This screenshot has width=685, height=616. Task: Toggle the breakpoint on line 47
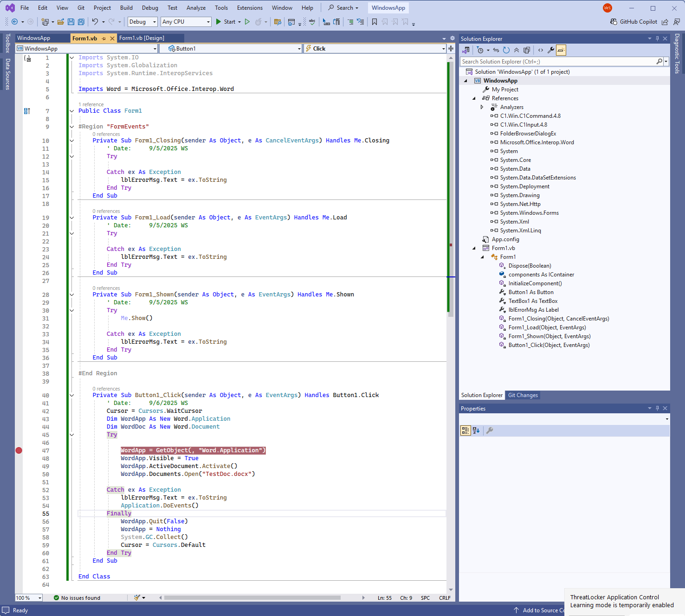click(x=19, y=450)
